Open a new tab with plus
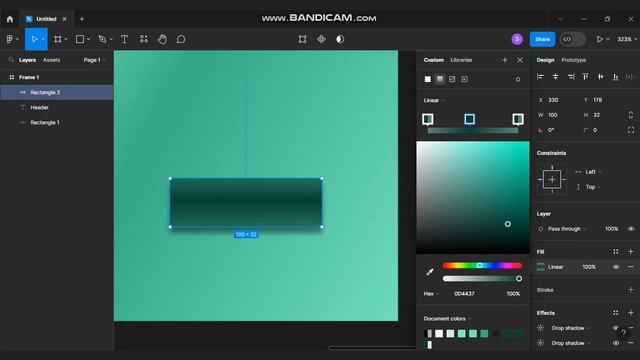The height and width of the screenshot is (360, 640). 82,19
